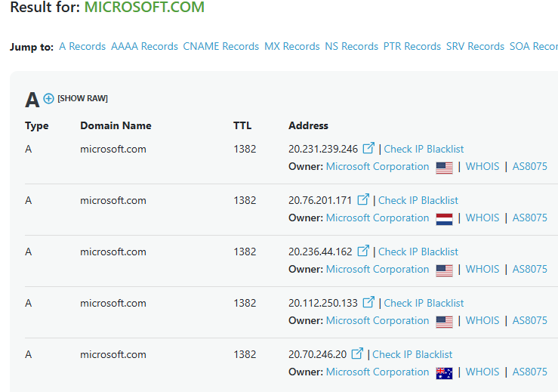Jump to NS Records section
The height and width of the screenshot is (392, 558).
click(351, 46)
